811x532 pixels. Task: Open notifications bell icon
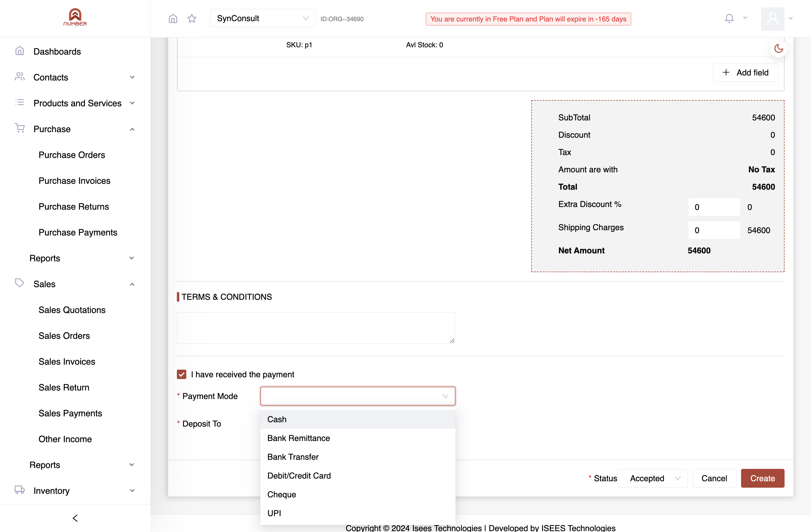pos(729,18)
